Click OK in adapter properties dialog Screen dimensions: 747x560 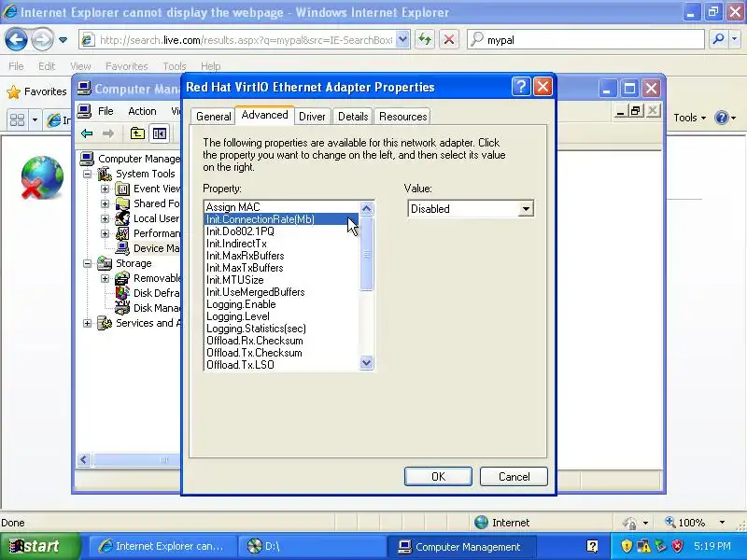tap(438, 477)
